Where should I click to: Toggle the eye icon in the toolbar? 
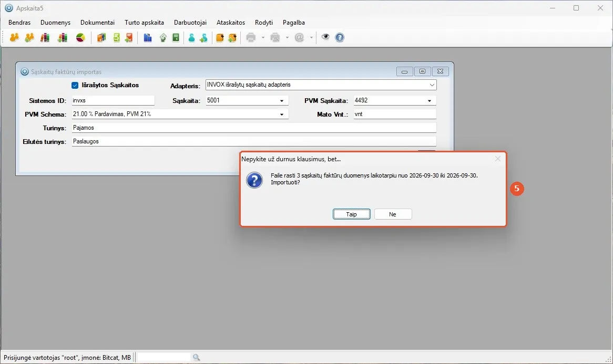coord(325,37)
